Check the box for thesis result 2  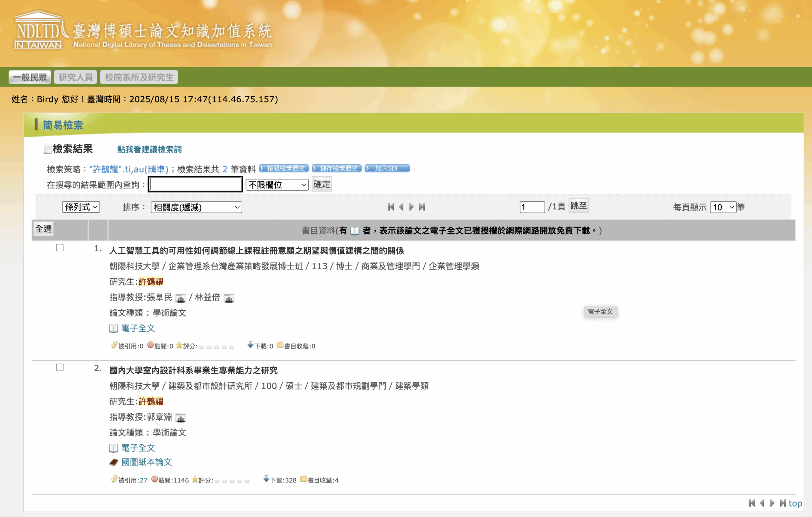(x=60, y=367)
